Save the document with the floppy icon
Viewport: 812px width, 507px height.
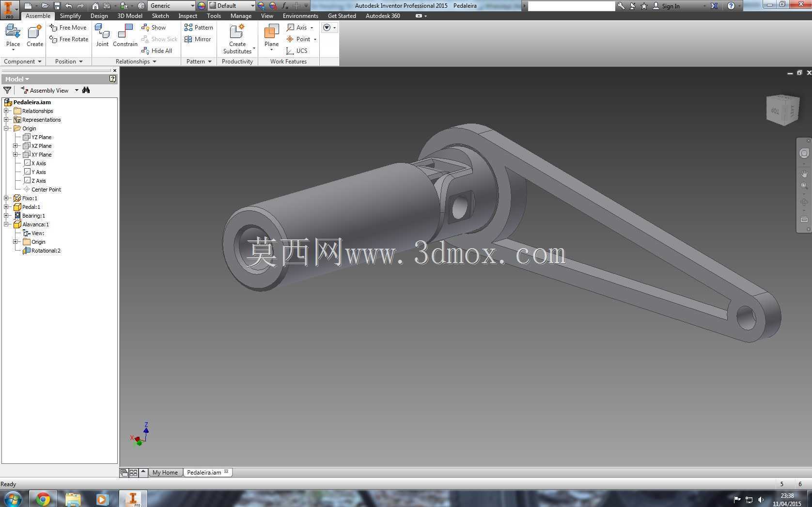pyautogui.click(x=57, y=6)
